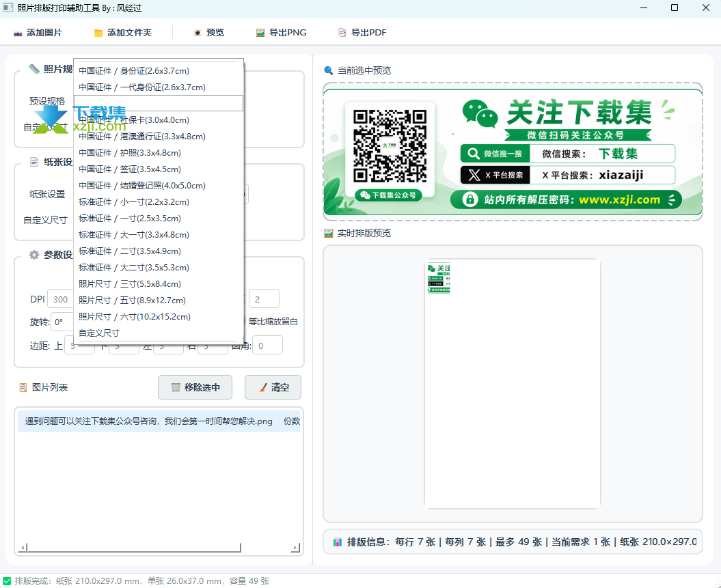Click the image list scrollbar right arrow
The image size is (721, 588).
pos(296,548)
